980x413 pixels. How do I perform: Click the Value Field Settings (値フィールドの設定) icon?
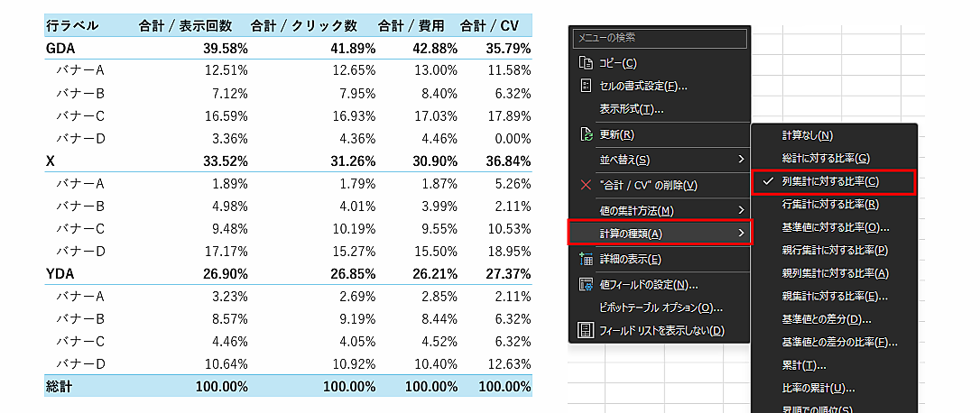586,284
